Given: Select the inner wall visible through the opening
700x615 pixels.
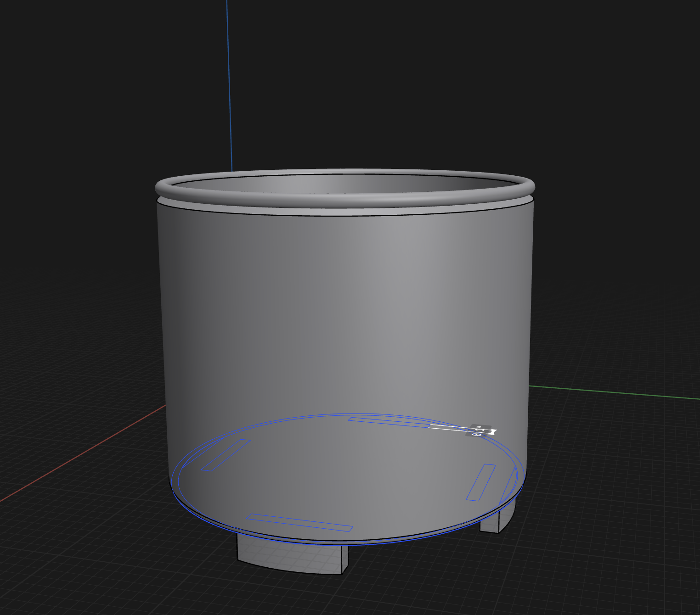Looking at the screenshot, I should 344,184.
